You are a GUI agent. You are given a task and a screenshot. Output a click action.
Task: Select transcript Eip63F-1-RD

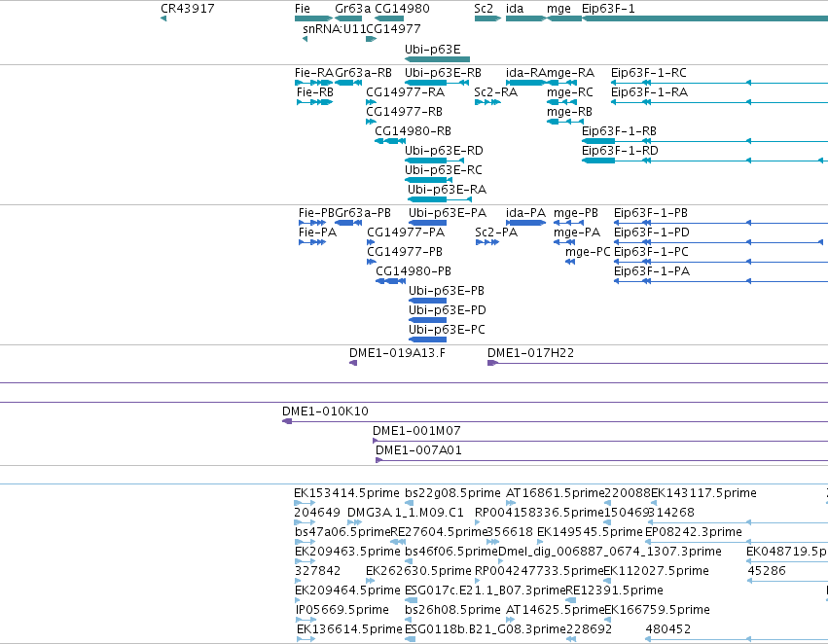(620, 151)
